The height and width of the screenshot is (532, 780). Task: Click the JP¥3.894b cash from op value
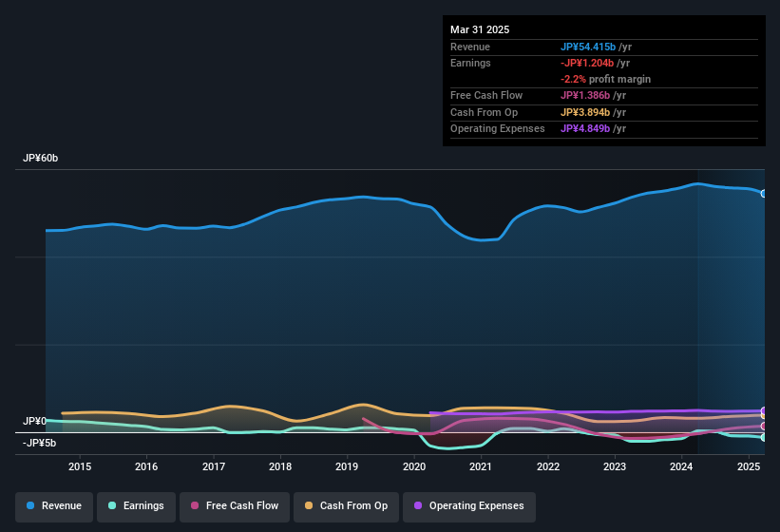(x=585, y=112)
